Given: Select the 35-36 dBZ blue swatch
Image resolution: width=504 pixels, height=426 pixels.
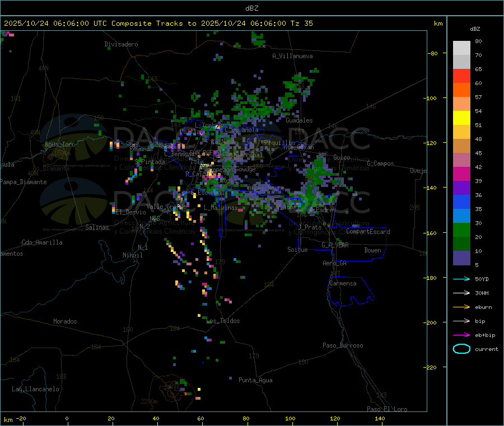Looking at the screenshot, I should point(461,202).
